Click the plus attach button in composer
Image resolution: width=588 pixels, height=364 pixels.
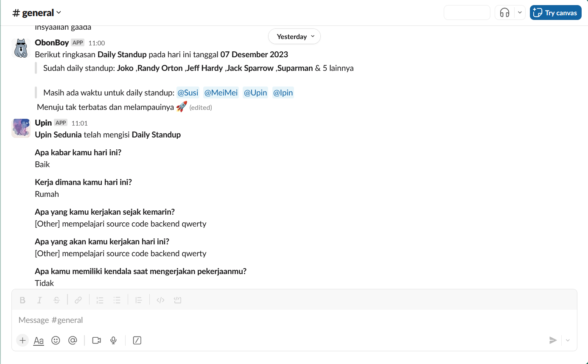[22, 340]
